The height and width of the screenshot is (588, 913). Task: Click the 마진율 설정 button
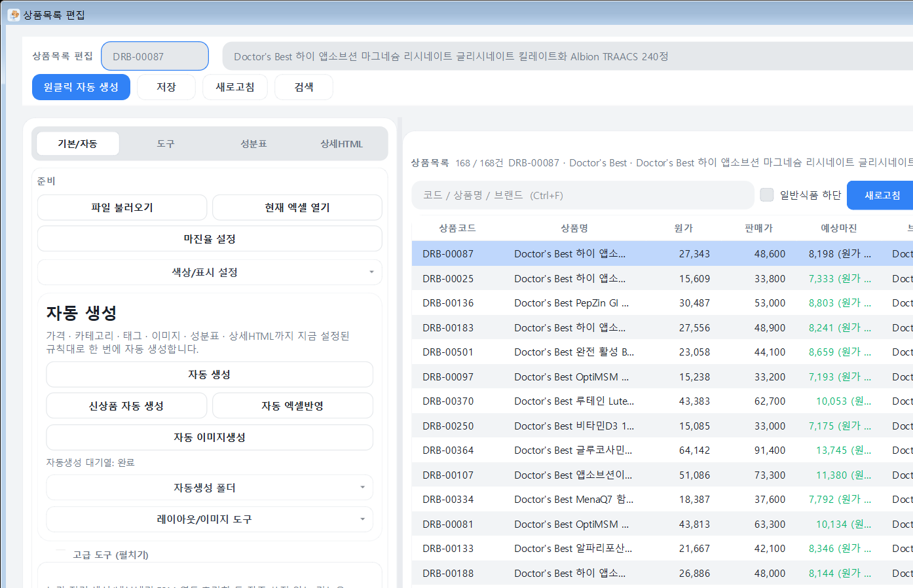pyautogui.click(x=210, y=239)
